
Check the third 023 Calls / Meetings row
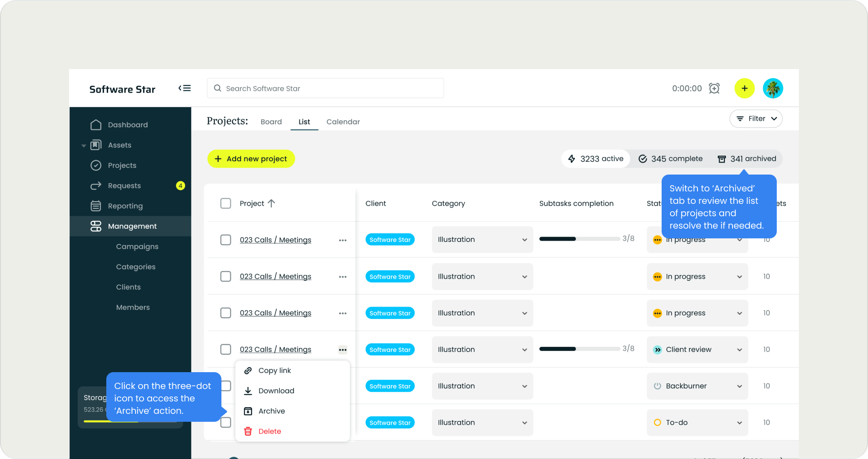[226, 313]
